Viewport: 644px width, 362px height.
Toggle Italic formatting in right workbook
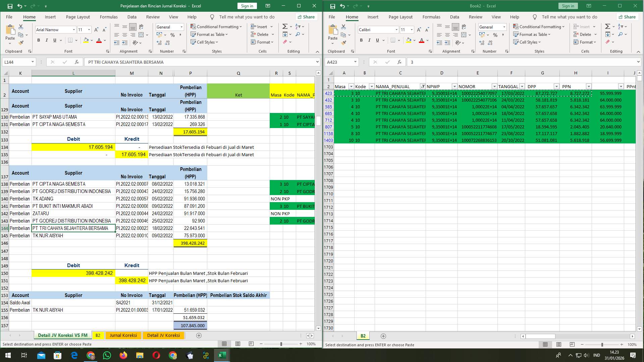click(369, 40)
